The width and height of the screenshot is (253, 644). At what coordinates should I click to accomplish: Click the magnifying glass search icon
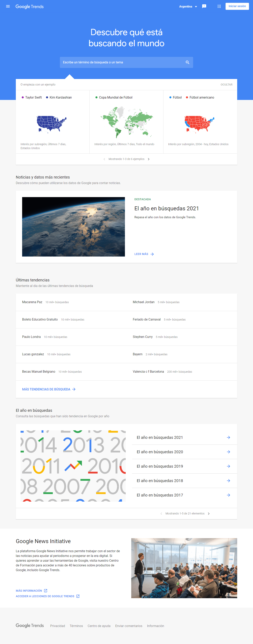click(x=187, y=62)
